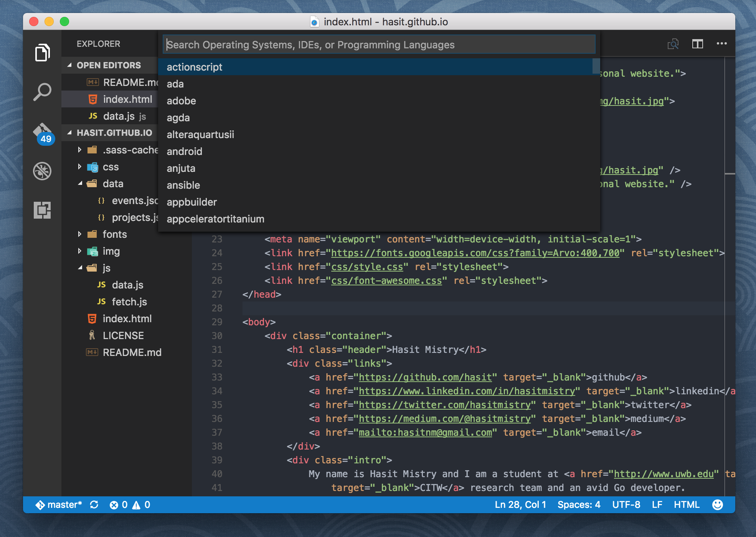
Task: Choose android in the dropdown list
Action: (185, 152)
